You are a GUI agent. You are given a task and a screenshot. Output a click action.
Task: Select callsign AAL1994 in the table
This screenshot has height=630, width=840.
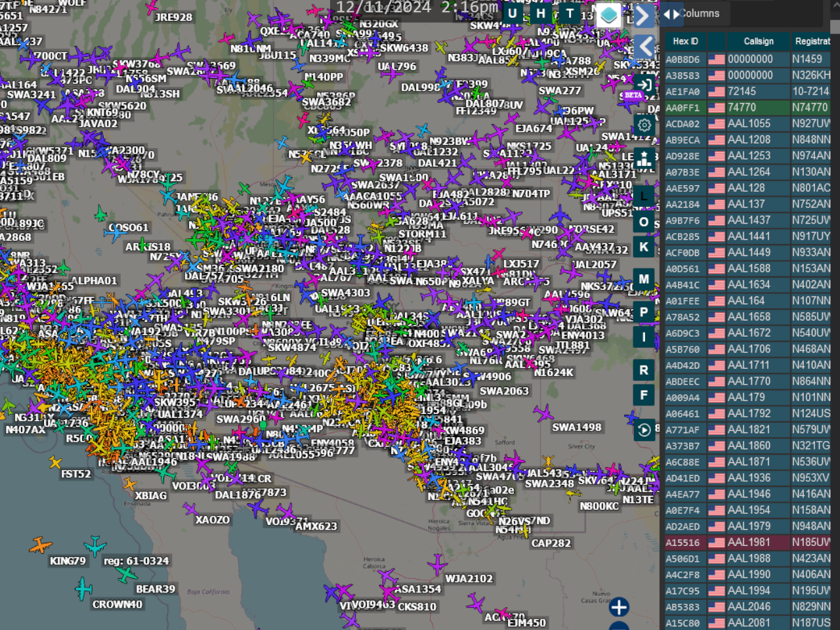pyautogui.click(x=749, y=591)
